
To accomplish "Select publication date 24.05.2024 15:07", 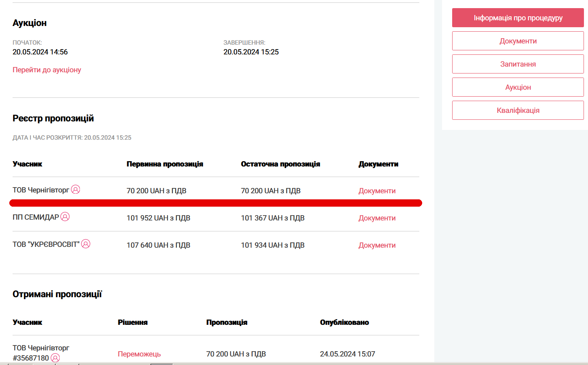I will point(348,354).
